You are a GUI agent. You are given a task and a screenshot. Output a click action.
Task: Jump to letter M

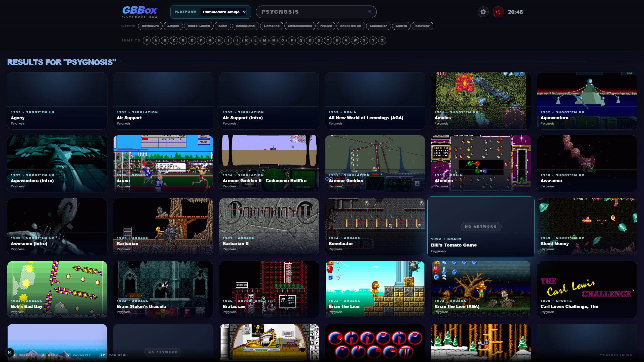pyautogui.click(x=264, y=41)
